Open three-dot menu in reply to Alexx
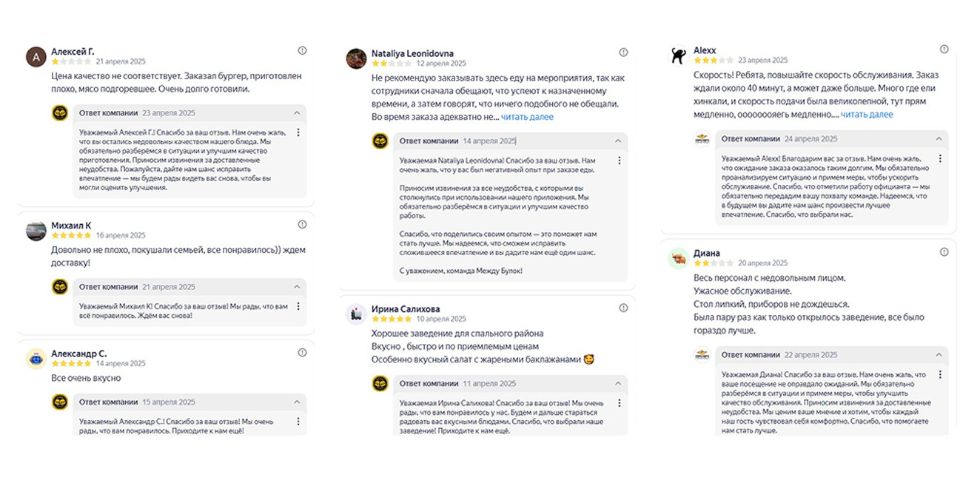The height and width of the screenshot is (477, 980). pyautogui.click(x=940, y=158)
